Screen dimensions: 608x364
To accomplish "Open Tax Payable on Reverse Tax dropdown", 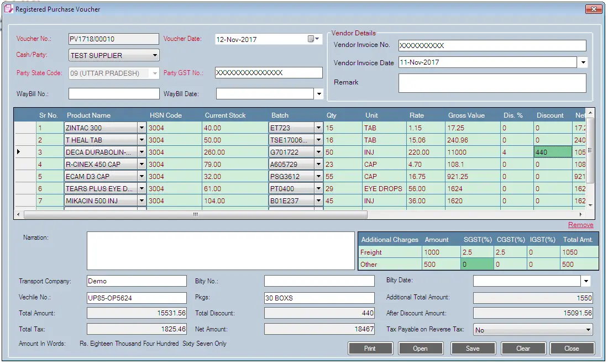I will [588, 330].
